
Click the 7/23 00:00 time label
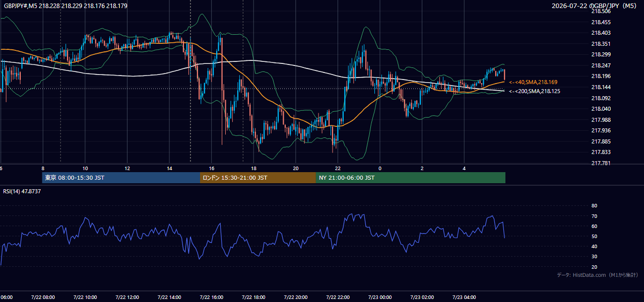pos(380,297)
